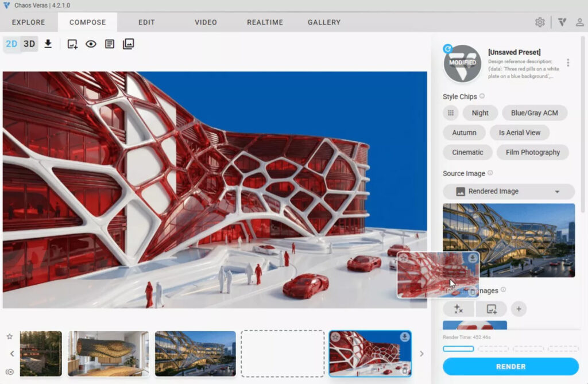Click the plus button to add an image
Viewport: 588px width, 384px height.
(x=519, y=309)
